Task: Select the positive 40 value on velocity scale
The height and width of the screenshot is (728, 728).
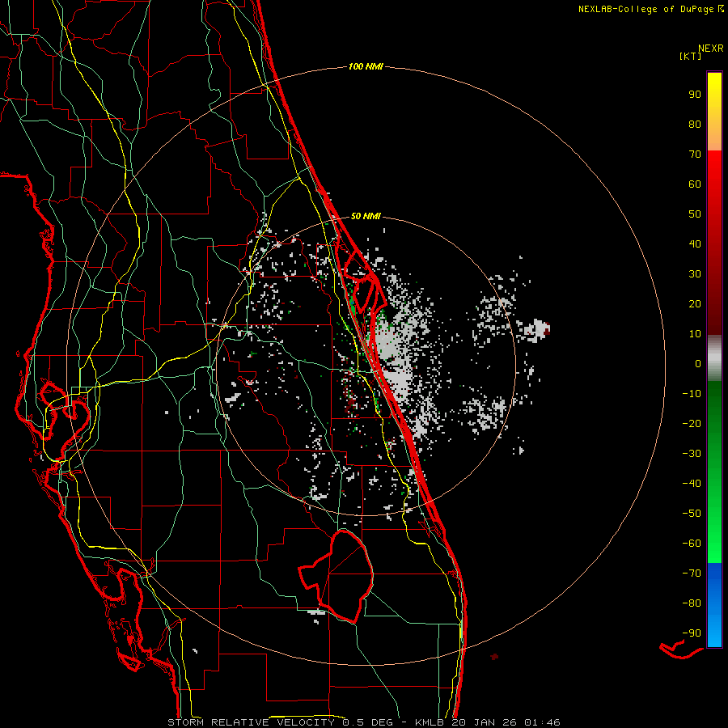Action: point(695,243)
